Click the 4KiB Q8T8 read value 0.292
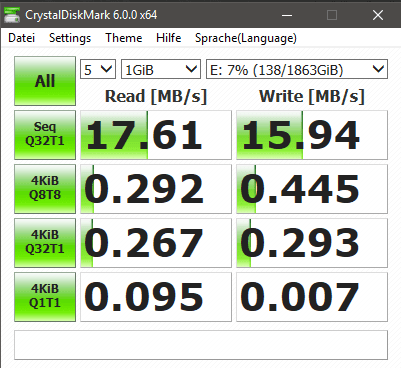The image size is (401, 368). (x=156, y=189)
